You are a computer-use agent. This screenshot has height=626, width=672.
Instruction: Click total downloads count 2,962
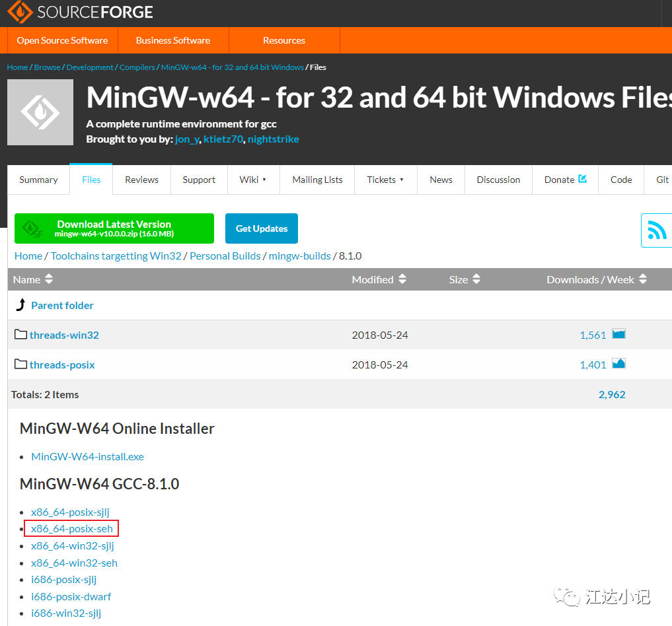coord(612,394)
